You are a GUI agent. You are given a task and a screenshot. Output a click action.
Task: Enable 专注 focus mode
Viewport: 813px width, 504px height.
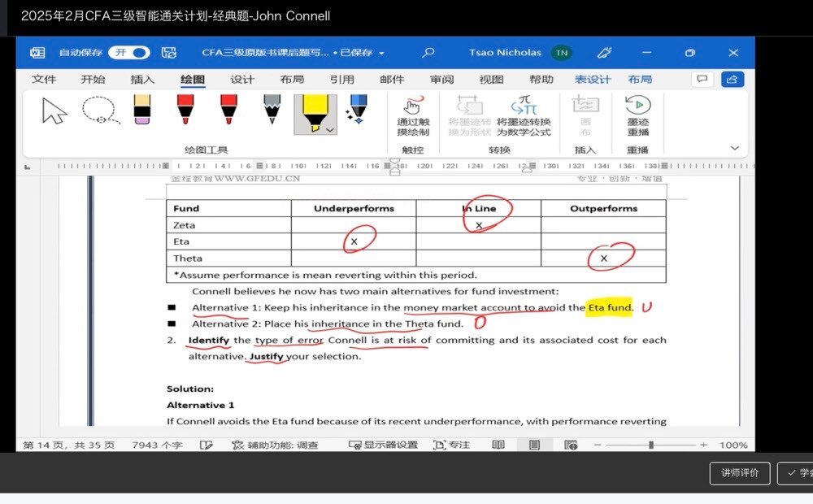451,445
